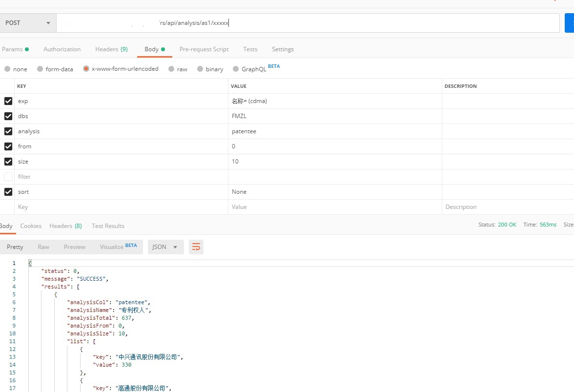574x392 pixels.
Task: Go to the Tests tab
Action: coord(250,49)
